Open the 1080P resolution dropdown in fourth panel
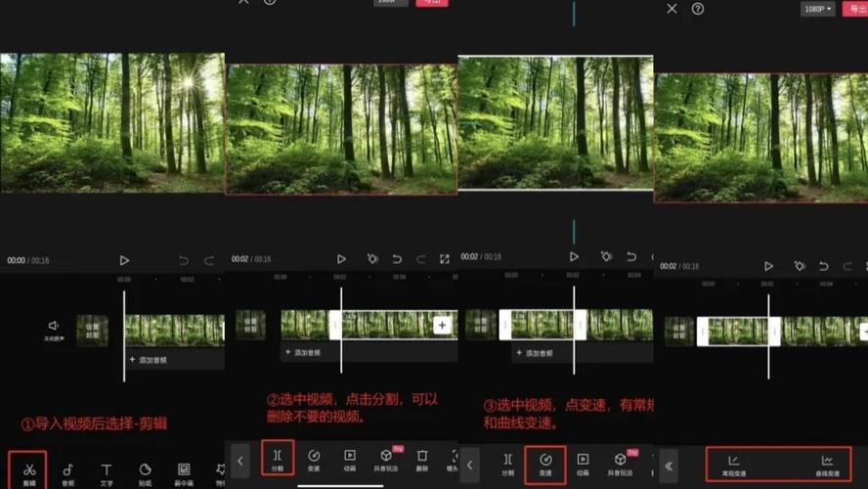This screenshot has width=868, height=489. (817, 9)
